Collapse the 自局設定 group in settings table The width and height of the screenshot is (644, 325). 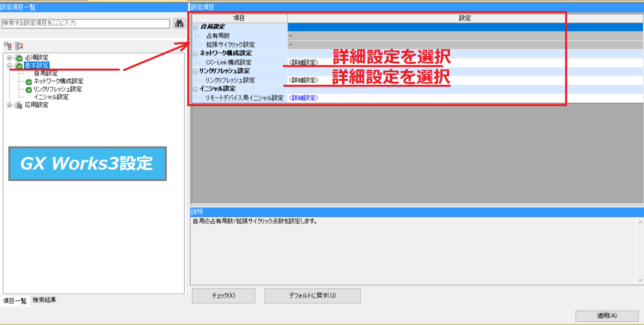point(195,27)
